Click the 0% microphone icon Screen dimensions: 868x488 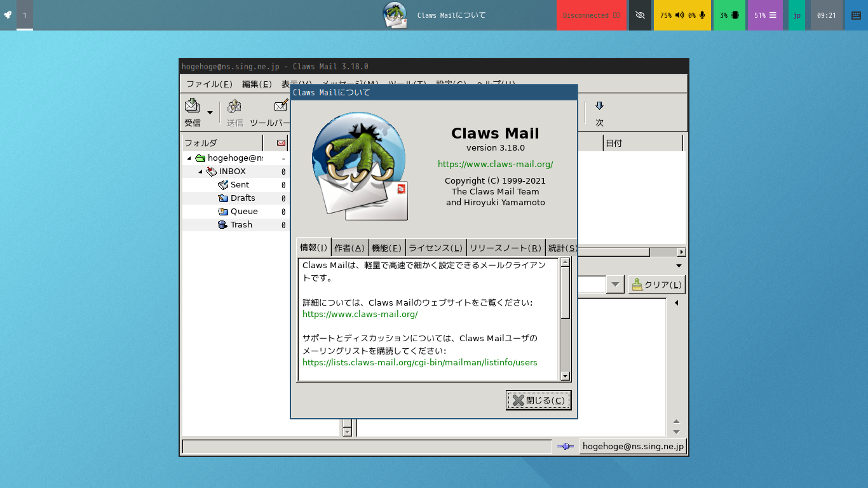(x=702, y=15)
